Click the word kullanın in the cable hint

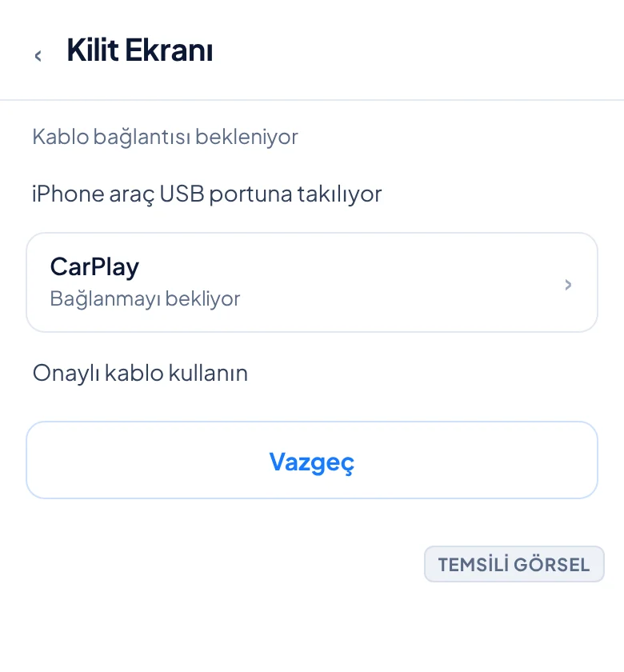coord(208,374)
